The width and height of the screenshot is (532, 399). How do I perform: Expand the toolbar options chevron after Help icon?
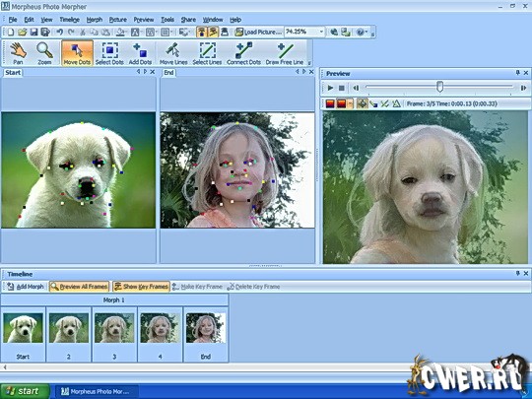372,33
